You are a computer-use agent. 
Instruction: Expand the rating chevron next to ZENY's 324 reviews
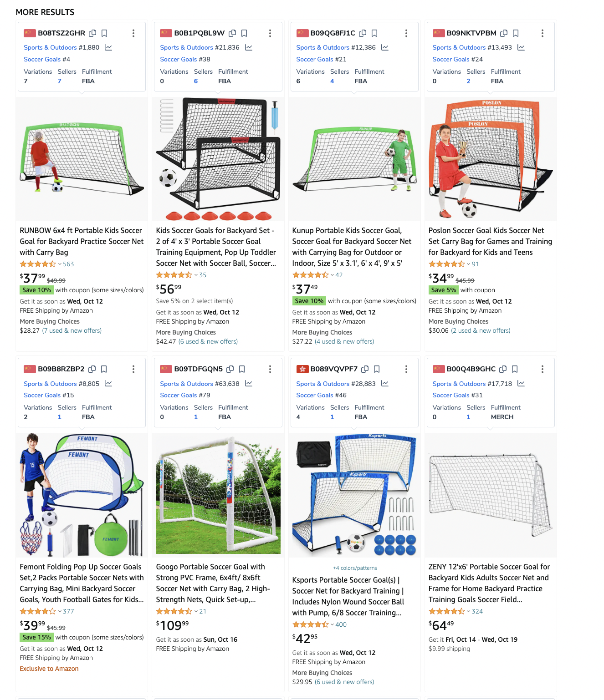point(468,611)
